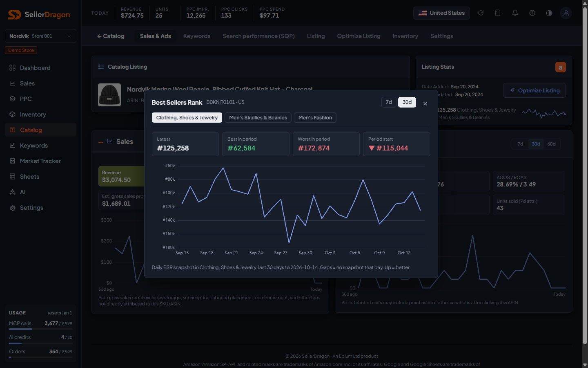
Task: Click the Units sold (7d attr.) tile
Action: point(529,205)
